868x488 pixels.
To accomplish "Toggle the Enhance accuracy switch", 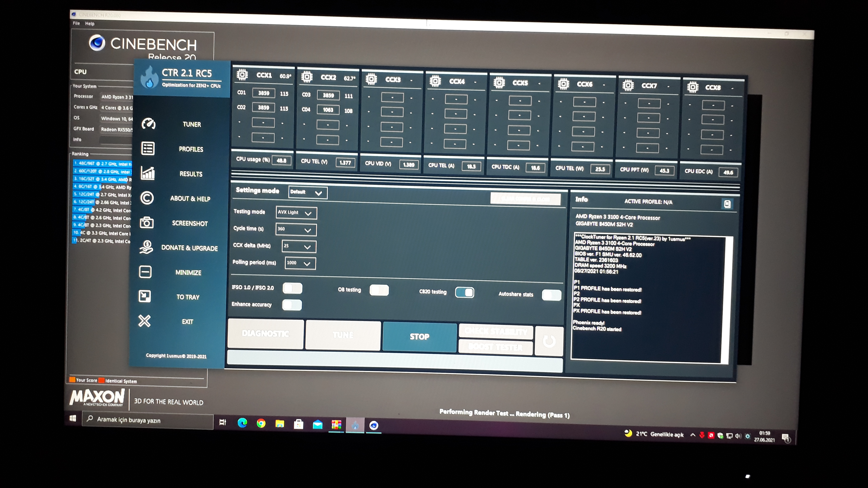I will coord(292,305).
